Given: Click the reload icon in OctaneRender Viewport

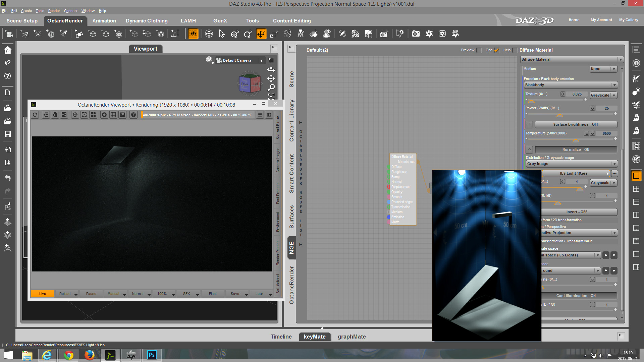Looking at the screenshot, I should pos(35,115).
